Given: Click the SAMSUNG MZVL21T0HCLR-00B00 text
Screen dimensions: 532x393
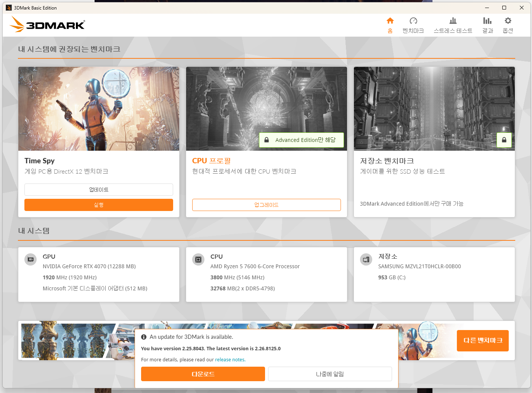Looking at the screenshot, I should 419,266.
